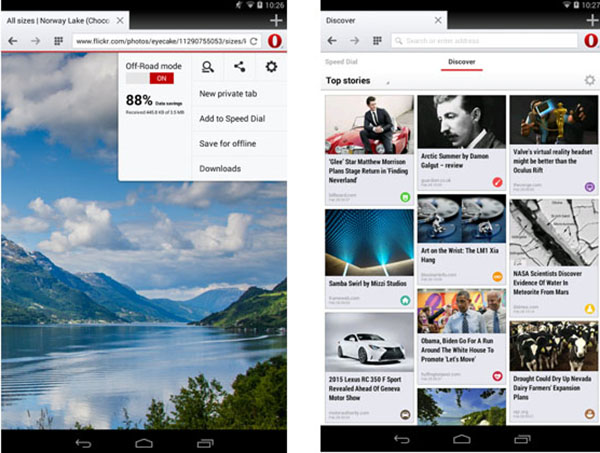
Task: Tap Android back button on left device
Action: tap(83, 443)
